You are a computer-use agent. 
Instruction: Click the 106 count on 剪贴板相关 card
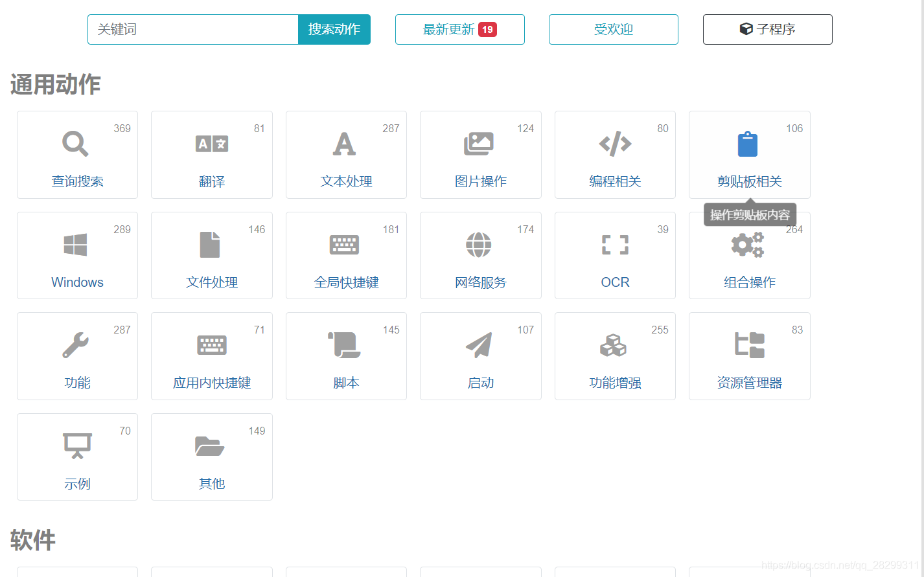click(794, 128)
